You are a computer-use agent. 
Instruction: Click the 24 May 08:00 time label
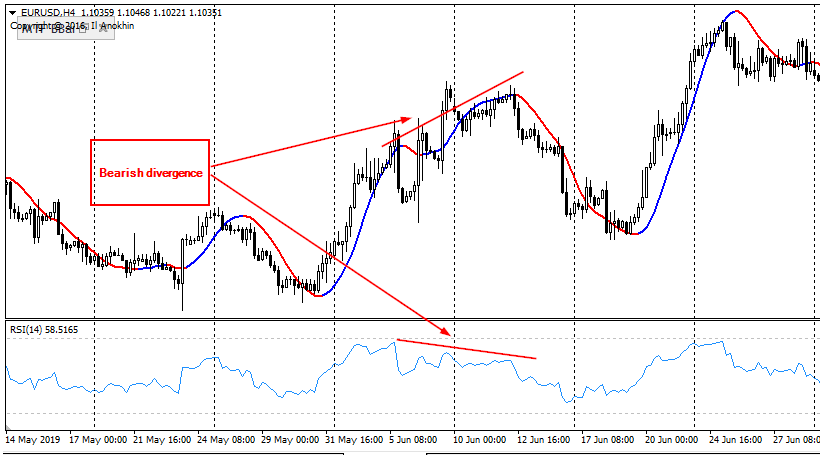pyautogui.click(x=226, y=438)
